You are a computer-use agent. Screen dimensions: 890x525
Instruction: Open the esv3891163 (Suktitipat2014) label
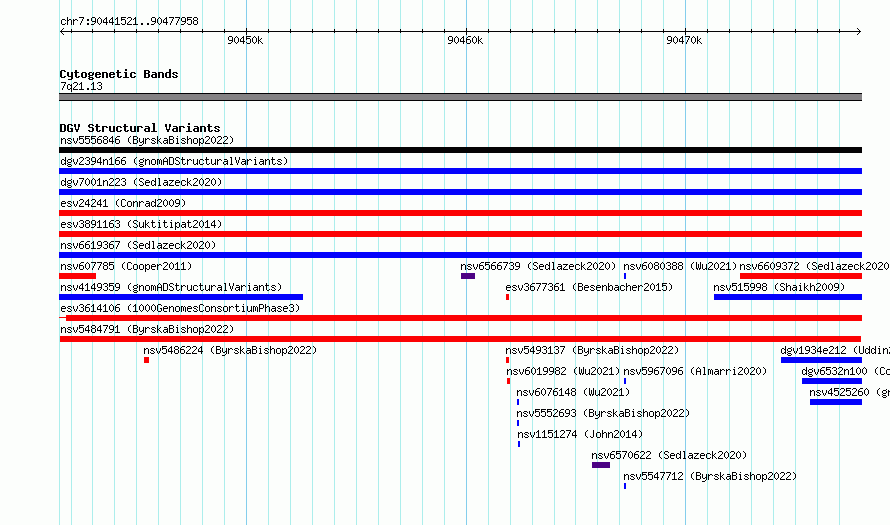click(x=141, y=224)
